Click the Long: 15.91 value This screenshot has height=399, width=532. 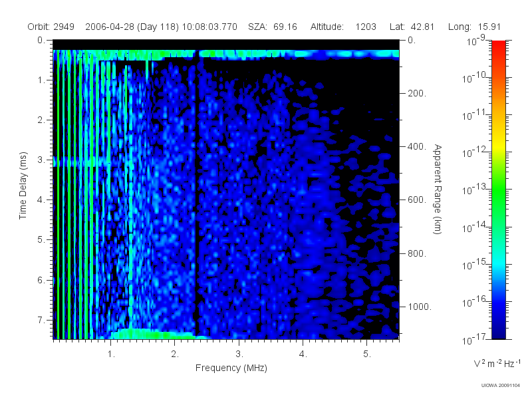[474, 27]
